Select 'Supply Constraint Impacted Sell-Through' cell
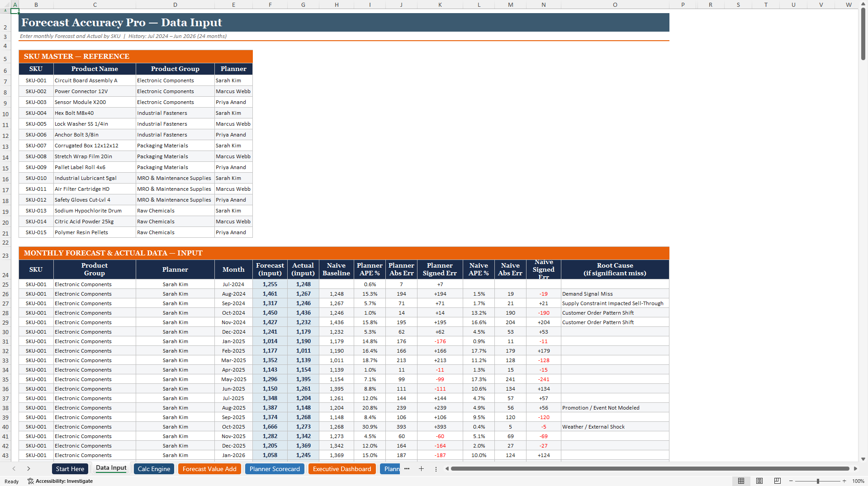This screenshot has width=868, height=486. [x=615, y=303]
